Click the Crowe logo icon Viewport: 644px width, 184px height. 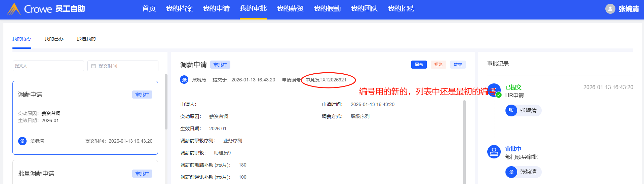coord(14,9)
